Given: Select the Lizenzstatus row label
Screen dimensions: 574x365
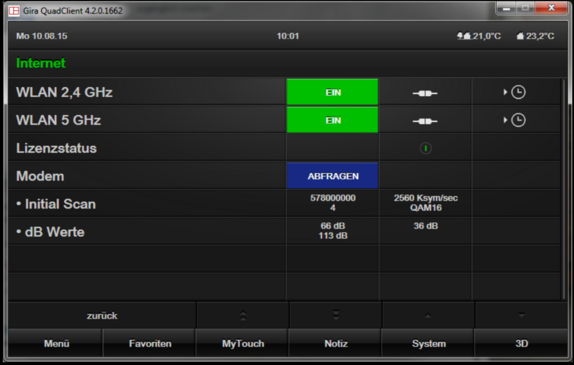Looking at the screenshot, I should point(56,148).
